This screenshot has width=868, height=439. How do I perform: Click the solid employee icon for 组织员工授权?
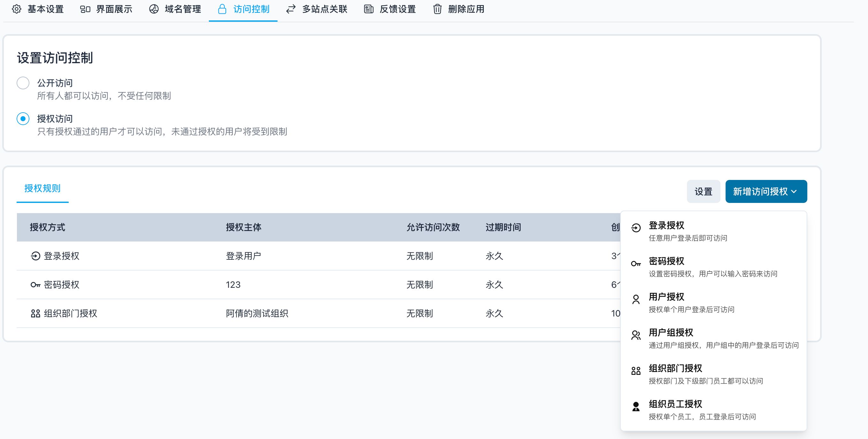(636, 406)
